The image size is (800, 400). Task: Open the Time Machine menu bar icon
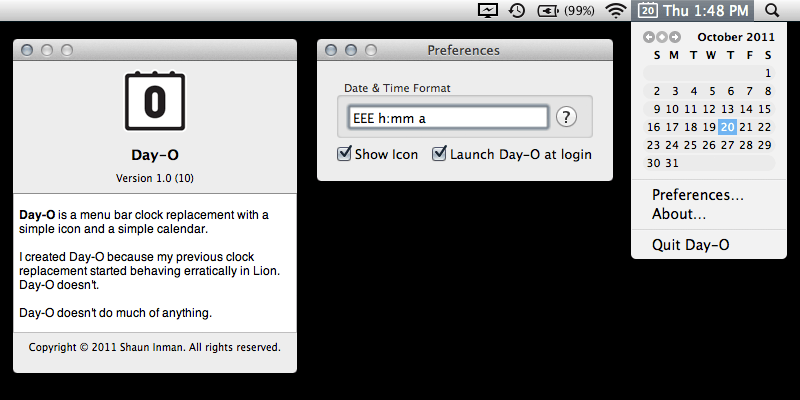[x=517, y=10]
